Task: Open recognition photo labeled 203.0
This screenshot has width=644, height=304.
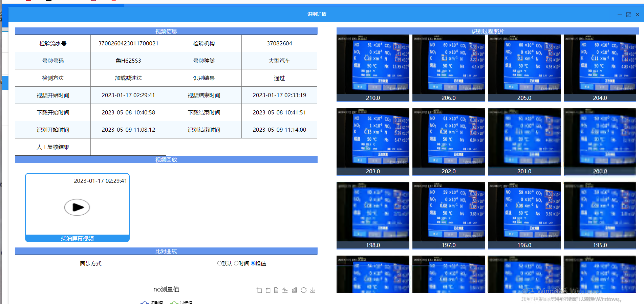Action: click(x=373, y=142)
